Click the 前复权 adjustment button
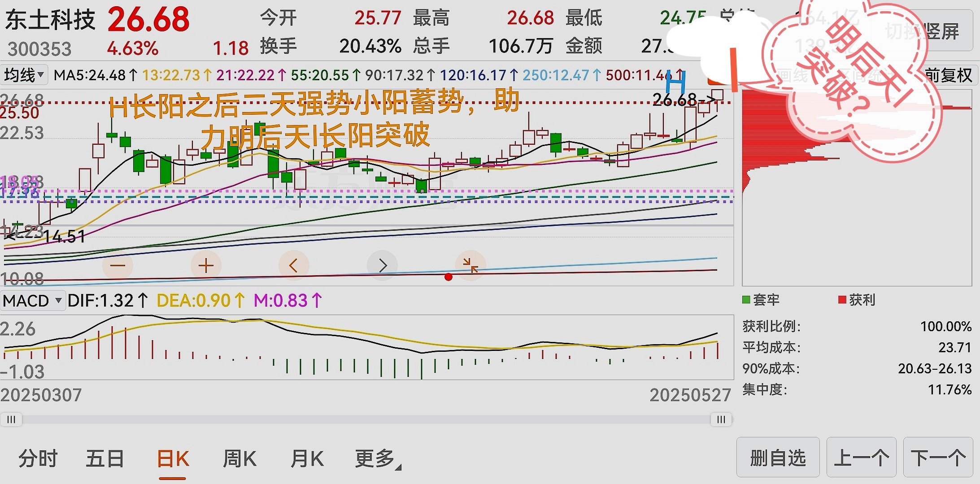980x484 pixels. 948,75
